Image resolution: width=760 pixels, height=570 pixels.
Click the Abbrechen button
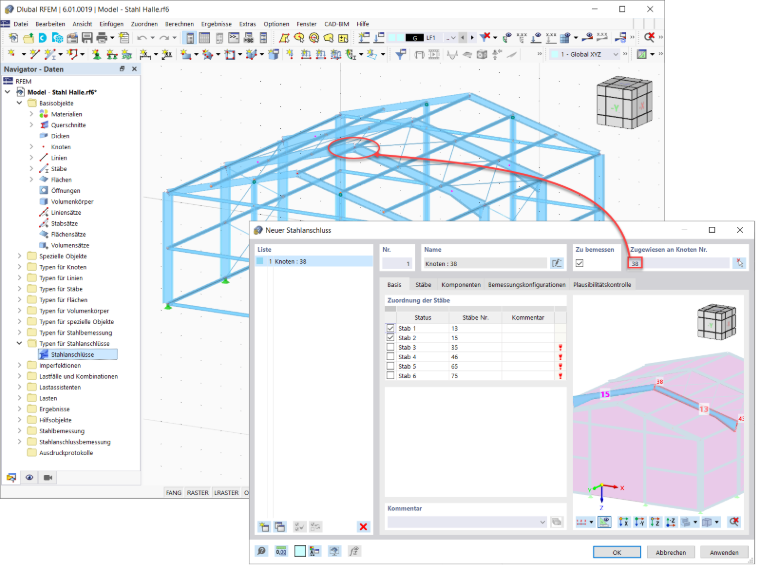point(671,552)
